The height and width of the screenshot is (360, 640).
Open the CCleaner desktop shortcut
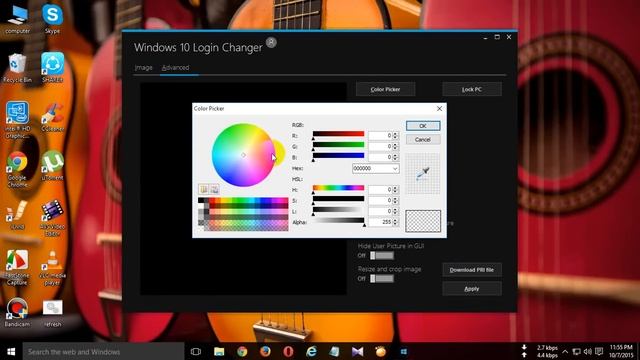[x=52, y=117]
